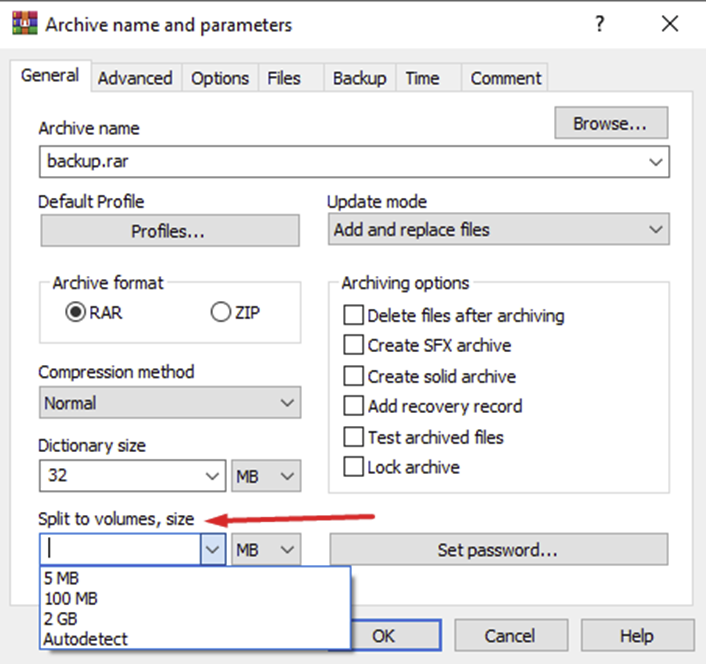Image resolution: width=706 pixels, height=664 pixels.
Task: Open the Dictionary size unit dropdown
Action: click(266, 475)
